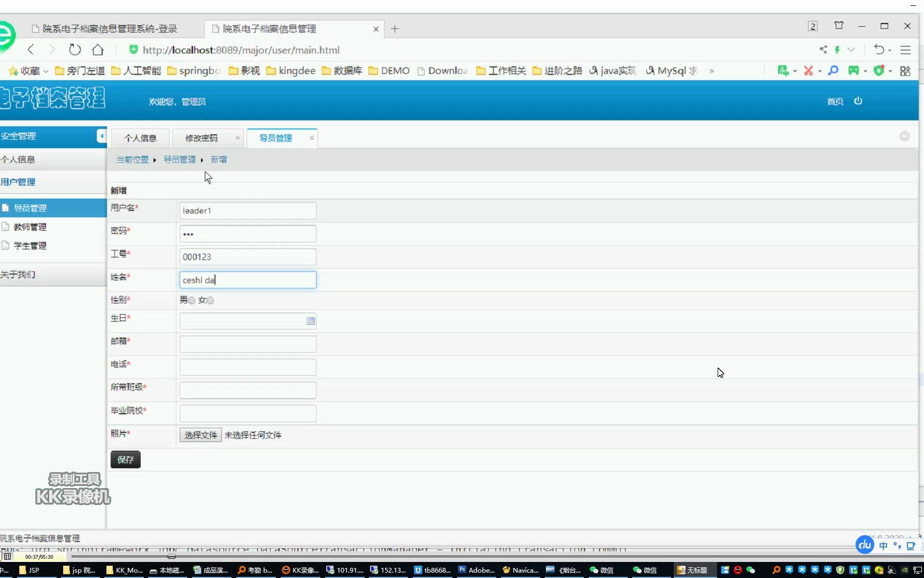924x578 pixels.
Task: Click the lightning speed mode icon
Action: 837,50
